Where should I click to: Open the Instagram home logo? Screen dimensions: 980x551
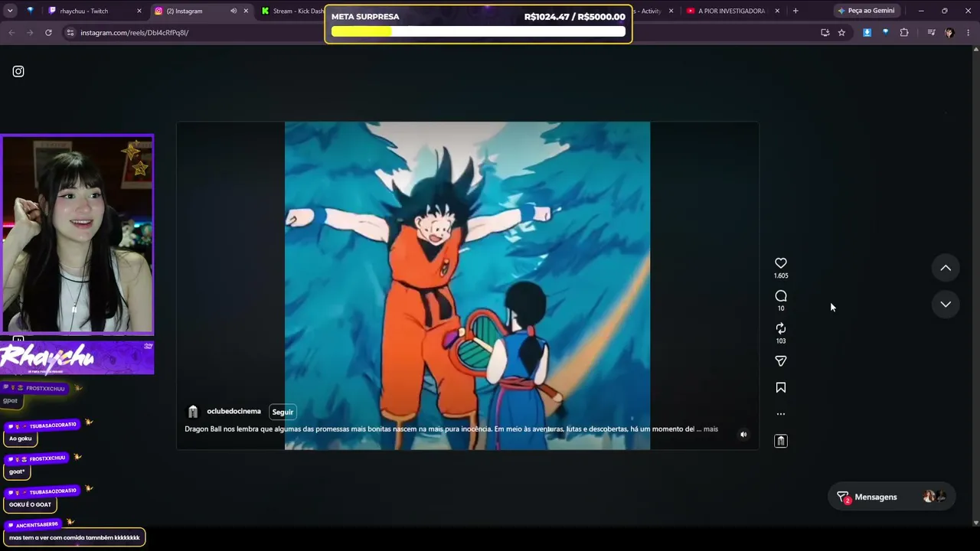pos(18,71)
